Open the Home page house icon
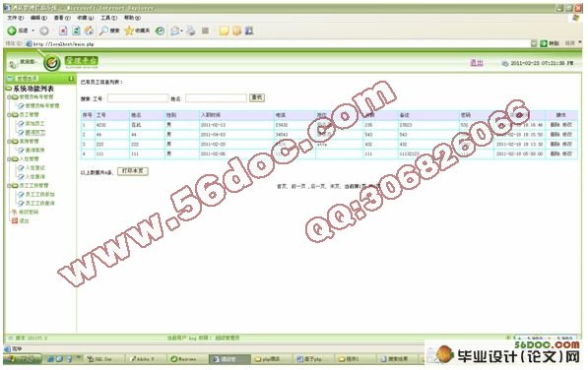The width and height of the screenshot is (588, 370). click(89, 31)
